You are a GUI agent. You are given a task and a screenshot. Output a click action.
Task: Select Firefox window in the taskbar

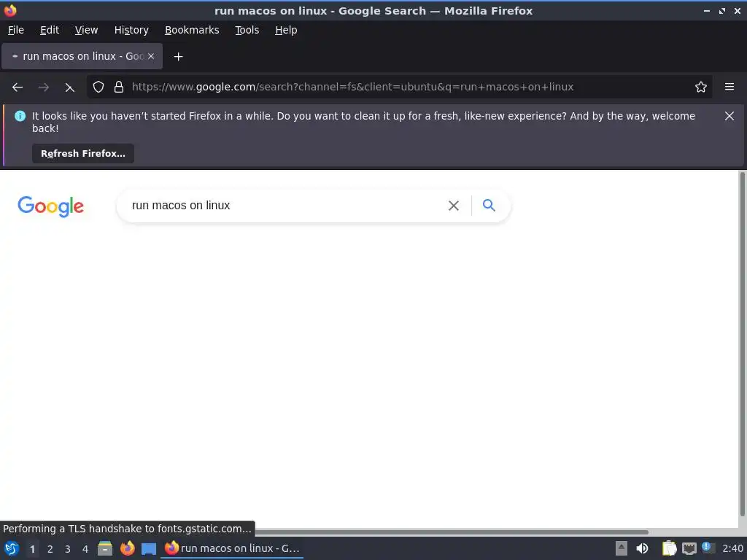click(x=232, y=548)
